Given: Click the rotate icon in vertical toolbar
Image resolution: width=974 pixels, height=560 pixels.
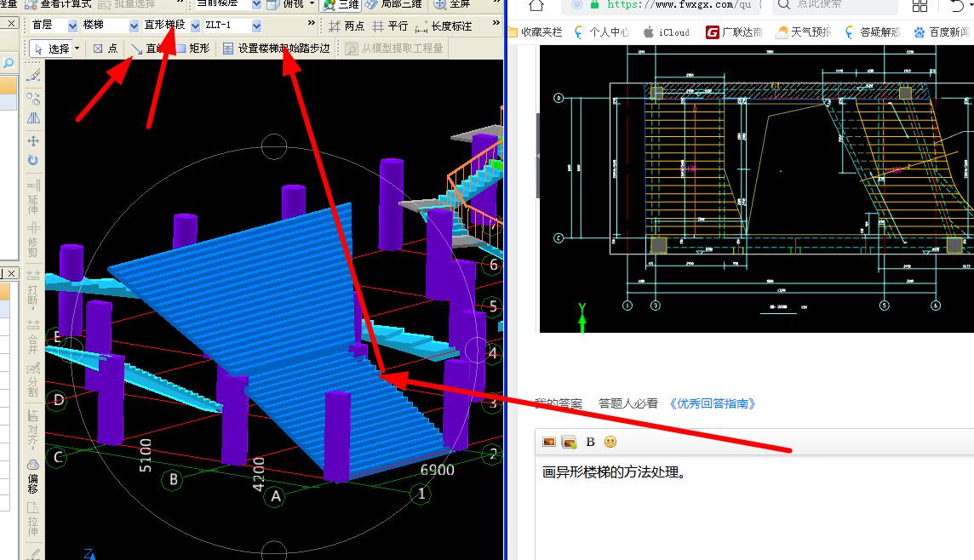Looking at the screenshot, I should click(x=33, y=160).
